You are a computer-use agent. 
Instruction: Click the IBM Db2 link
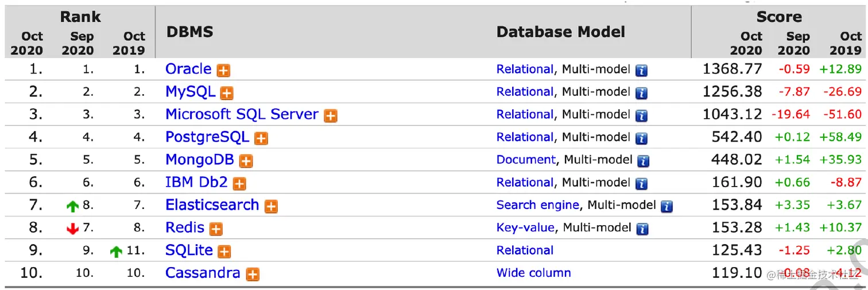[196, 182]
